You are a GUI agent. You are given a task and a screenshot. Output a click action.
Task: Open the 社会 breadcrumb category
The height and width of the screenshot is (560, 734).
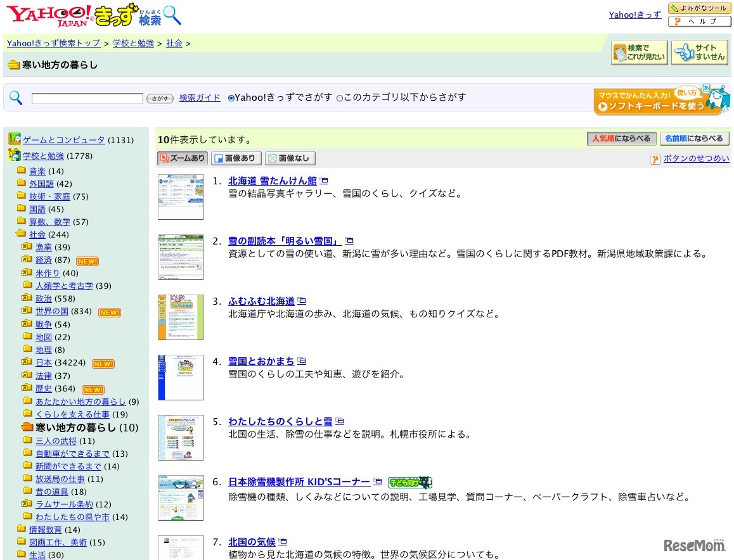pyautogui.click(x=174, y=43)
